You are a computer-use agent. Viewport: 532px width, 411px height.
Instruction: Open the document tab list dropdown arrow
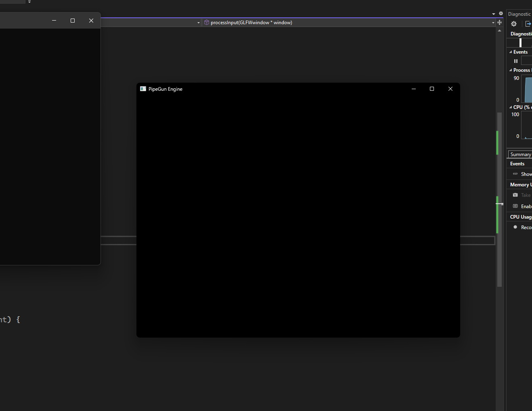pos(494,14)
